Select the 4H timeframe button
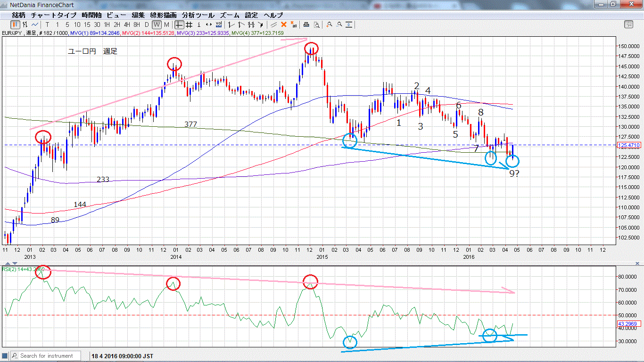The width and height of the screenshot is (644, 362). [x=127, y=24]
